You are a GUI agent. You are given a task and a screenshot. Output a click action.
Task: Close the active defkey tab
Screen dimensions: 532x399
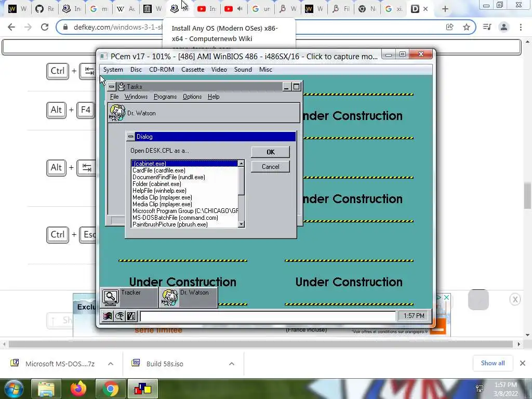tap(426, 9)
